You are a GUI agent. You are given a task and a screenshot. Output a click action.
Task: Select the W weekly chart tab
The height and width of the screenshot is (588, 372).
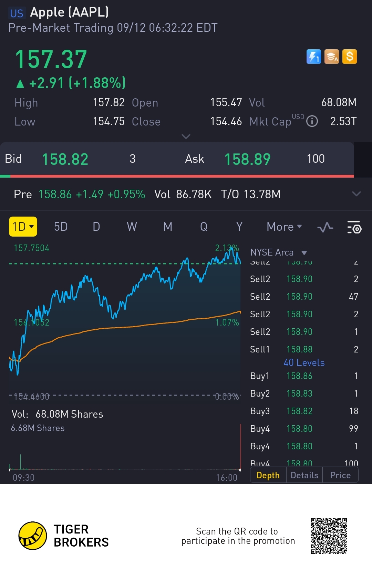(x=132, y=227)
